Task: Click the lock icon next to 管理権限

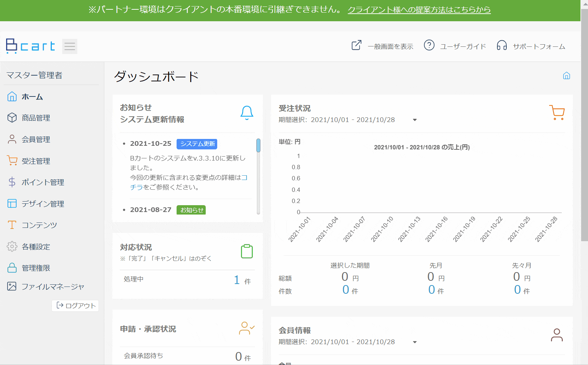Action: click(12, 268)
